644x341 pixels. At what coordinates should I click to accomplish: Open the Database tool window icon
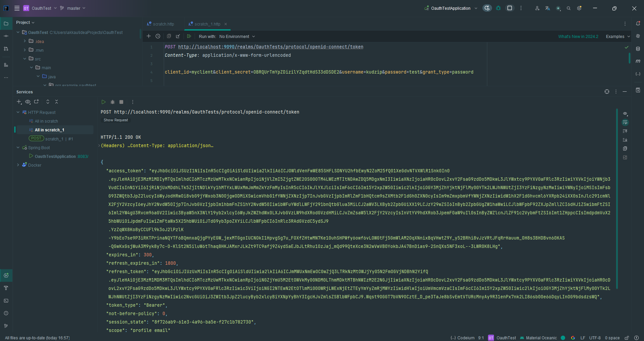pyautogui.click(x=638, y=49)
